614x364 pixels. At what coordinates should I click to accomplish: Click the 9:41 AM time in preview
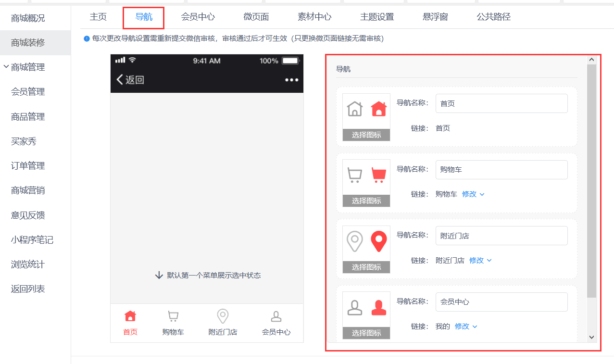[x=207, y=61]
